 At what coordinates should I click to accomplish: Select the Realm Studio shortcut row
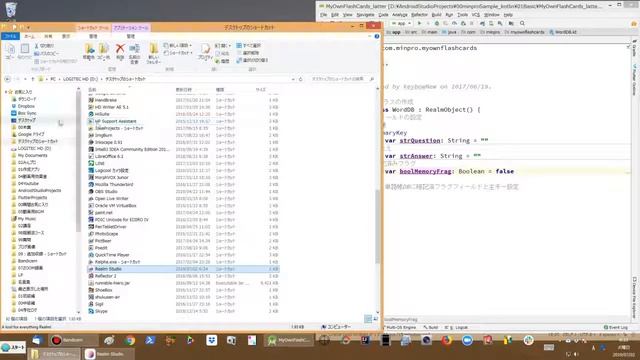(x=183, y=269)
